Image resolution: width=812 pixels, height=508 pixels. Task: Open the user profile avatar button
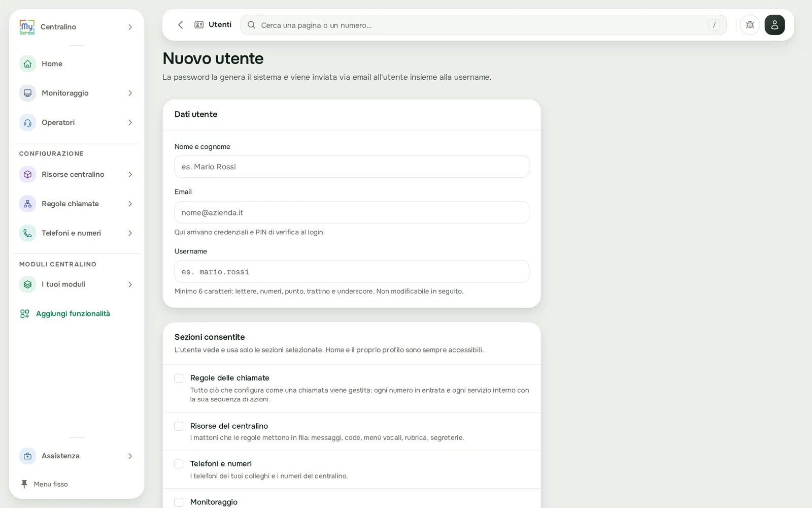(x=774, y=25)
